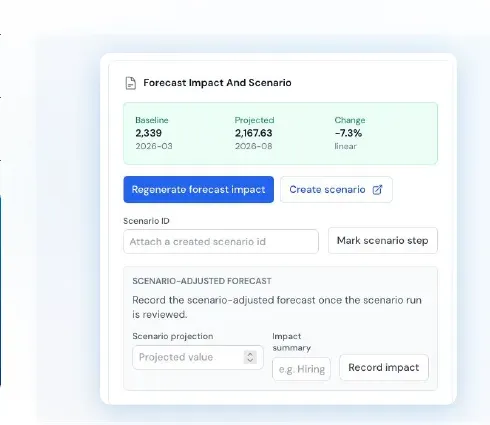Screen dimensions: 490x425
Task: Click the linear method label
Action: (x=346, y=146)
